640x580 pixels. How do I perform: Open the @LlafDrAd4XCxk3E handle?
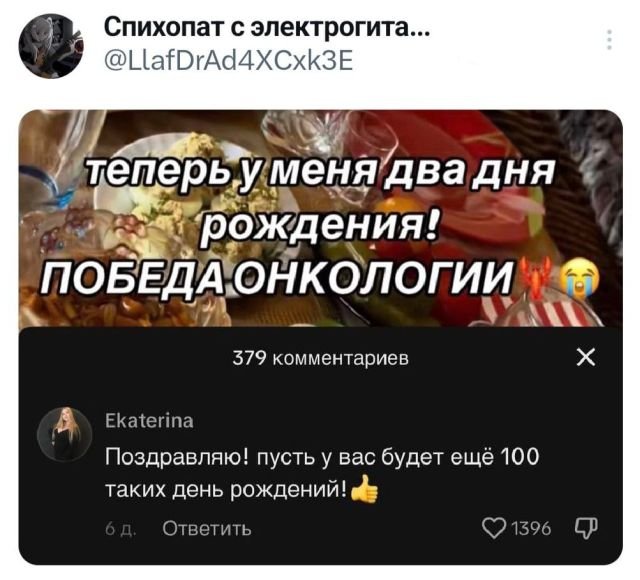click(229, 60)
